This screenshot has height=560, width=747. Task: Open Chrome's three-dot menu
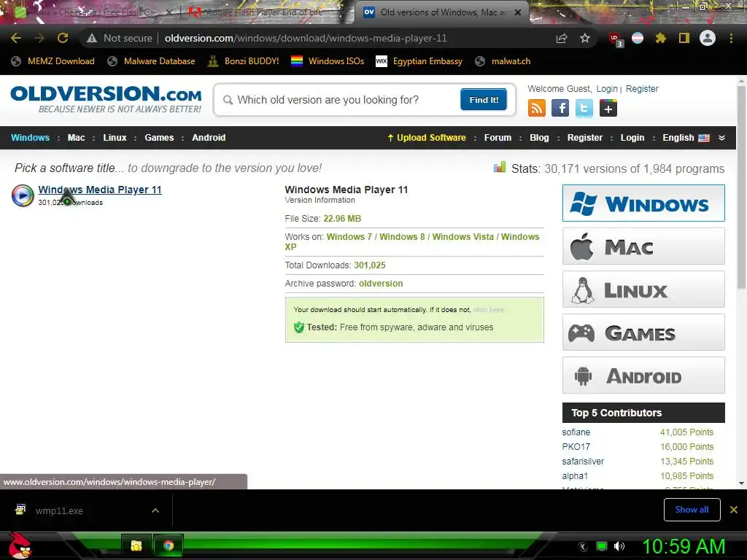pos(731,38)
